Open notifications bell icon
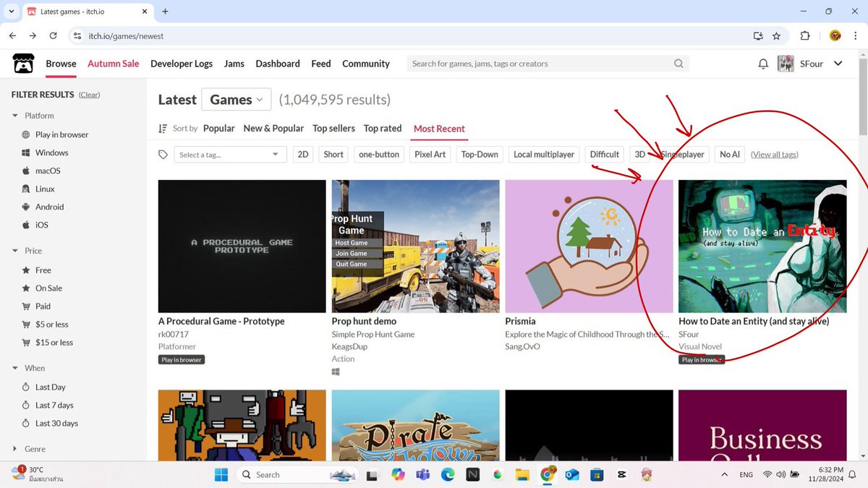Image resolution: width=868 pixels, height=488 pixels. pos(763,64)
